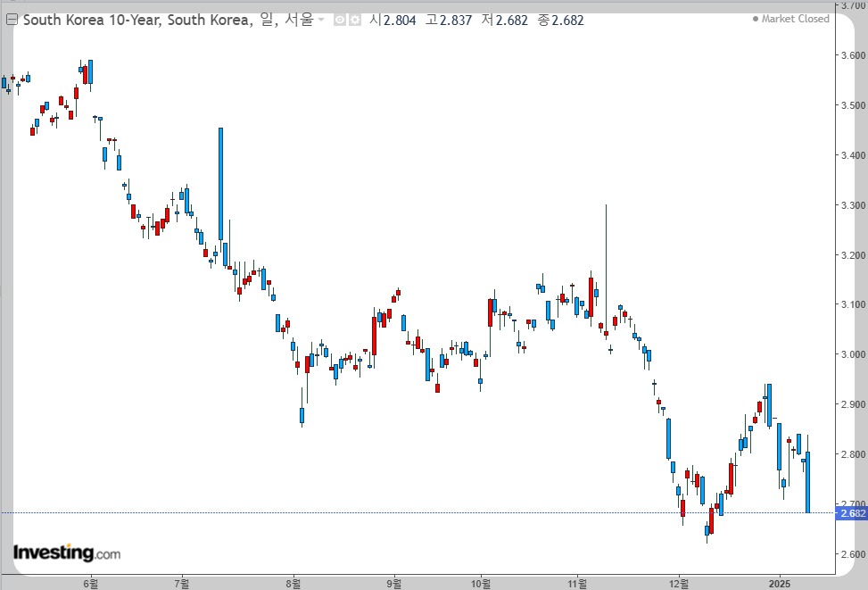Click the 3.300 price axis label

click(853, 205)
